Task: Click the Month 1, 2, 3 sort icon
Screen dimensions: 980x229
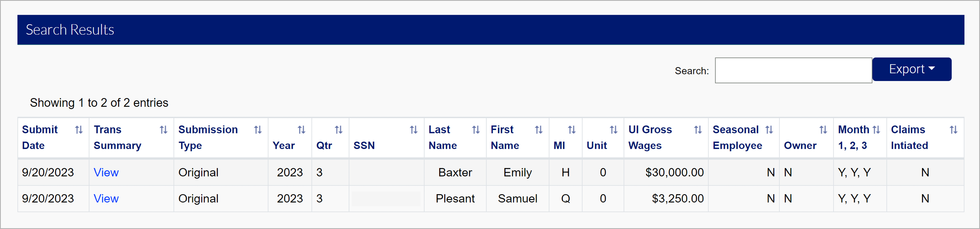Action: pyautogui.click(x=876, y=130)
